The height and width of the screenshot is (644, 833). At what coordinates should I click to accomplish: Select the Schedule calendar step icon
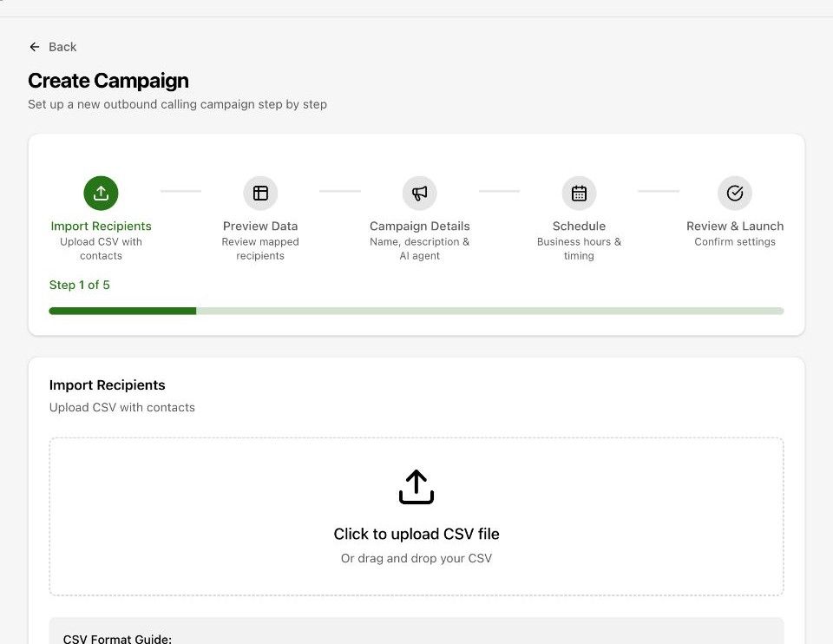(x=579, y=193)
